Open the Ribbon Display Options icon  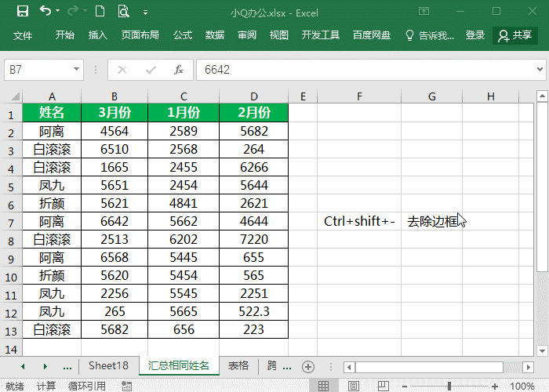pyautogui.click(x=424, y=11)
